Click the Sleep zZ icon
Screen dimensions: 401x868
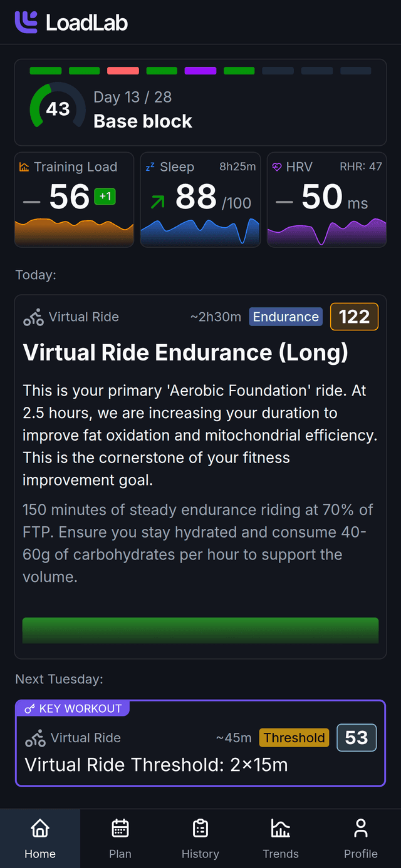click(x=151, y=167)
